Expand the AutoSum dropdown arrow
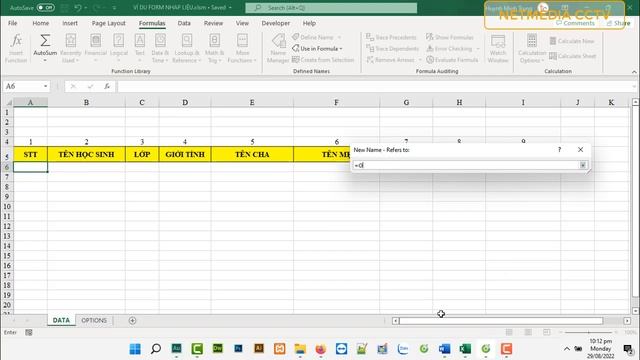640x360 pixels. [x=45, y=60]
